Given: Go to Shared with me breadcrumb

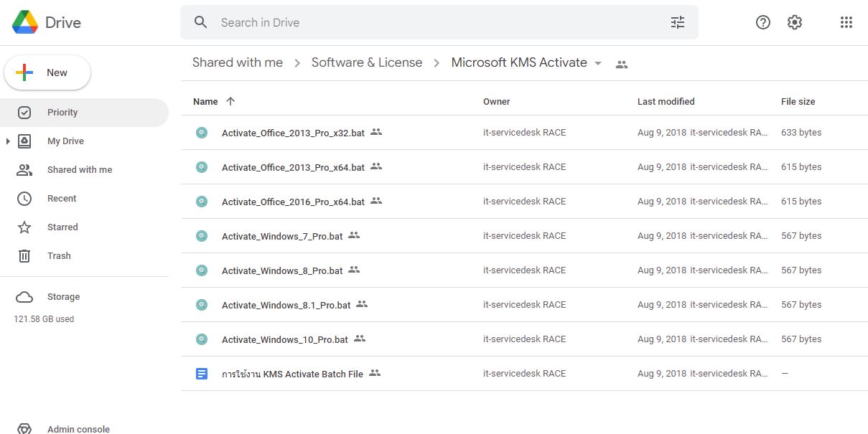Looking at the screenshot, I should pyautogui.click(x=238, y=62).
